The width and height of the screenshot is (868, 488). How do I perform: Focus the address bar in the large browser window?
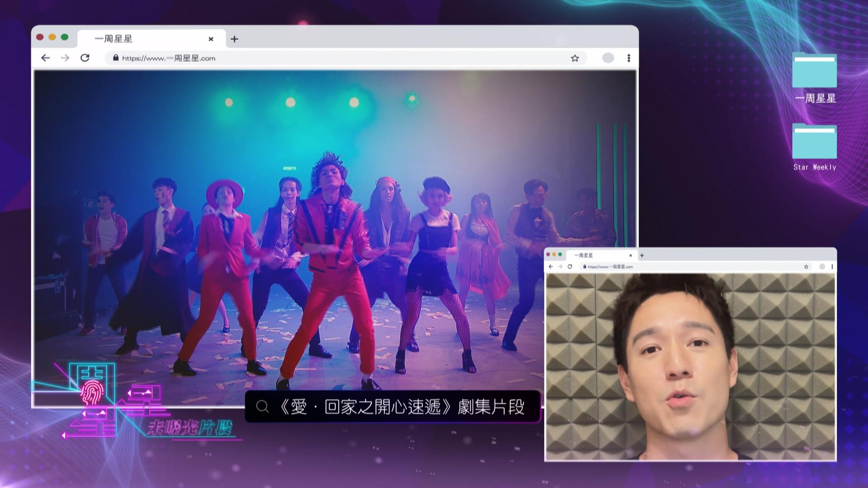click(346, 58)
